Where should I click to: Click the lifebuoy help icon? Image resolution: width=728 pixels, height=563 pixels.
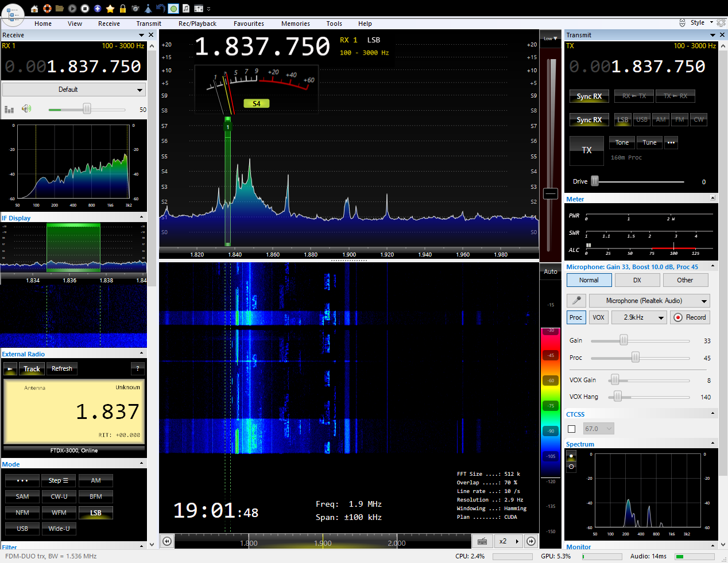(47, 9)
